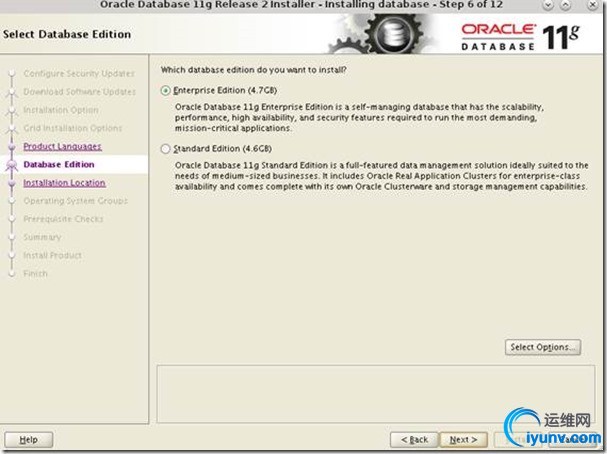This screenshot has height=454, width=607.
Task: Click Install Product step
Action: point(52,255)
